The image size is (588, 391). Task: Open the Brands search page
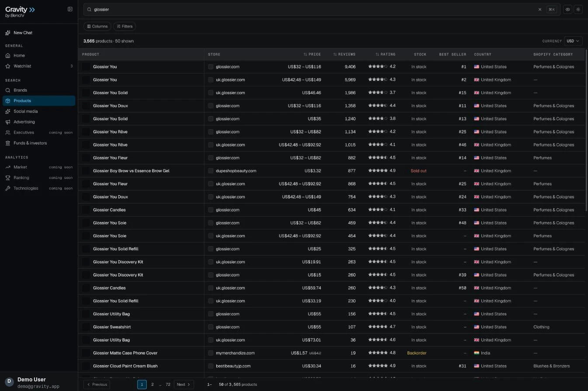click(x=39, y=90)
